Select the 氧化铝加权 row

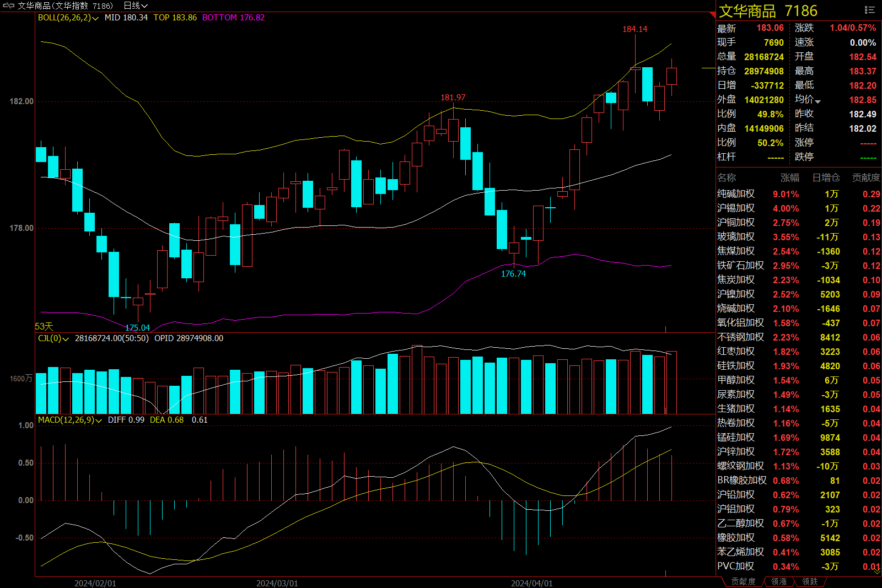coord(799,323)
